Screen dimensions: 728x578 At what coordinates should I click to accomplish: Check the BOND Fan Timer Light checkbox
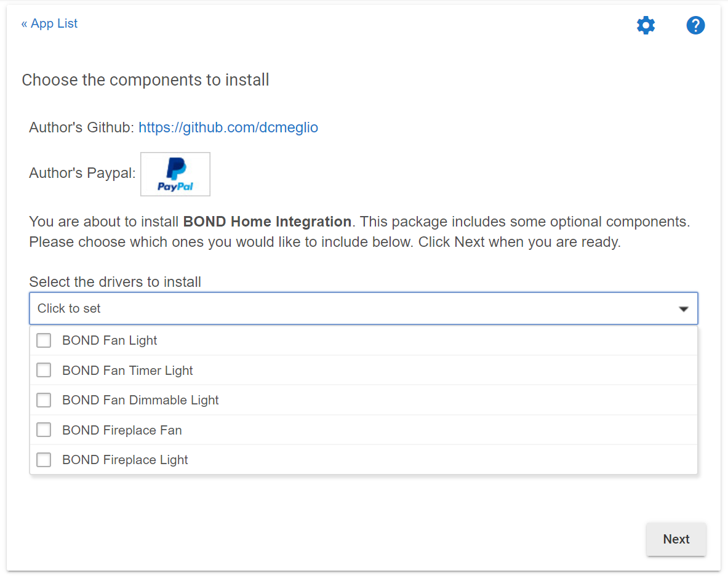(x=44, y=370)
